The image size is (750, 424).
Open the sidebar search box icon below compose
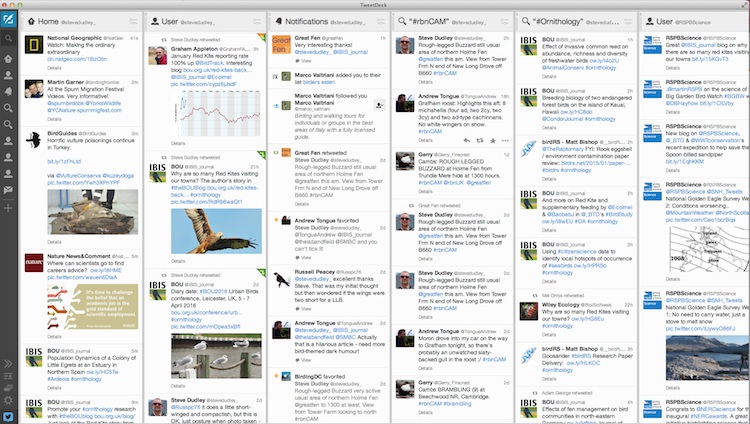click(8, 38)
